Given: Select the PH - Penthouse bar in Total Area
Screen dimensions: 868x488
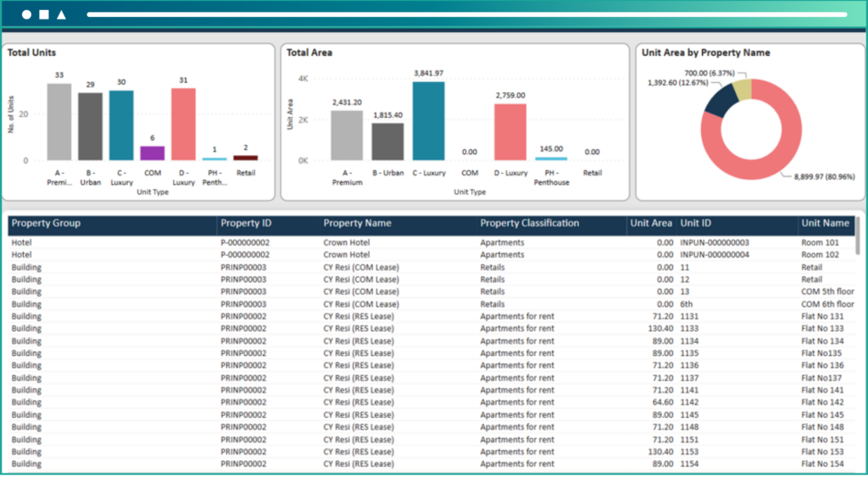Looking at the screenshot, I should [551, 158].
